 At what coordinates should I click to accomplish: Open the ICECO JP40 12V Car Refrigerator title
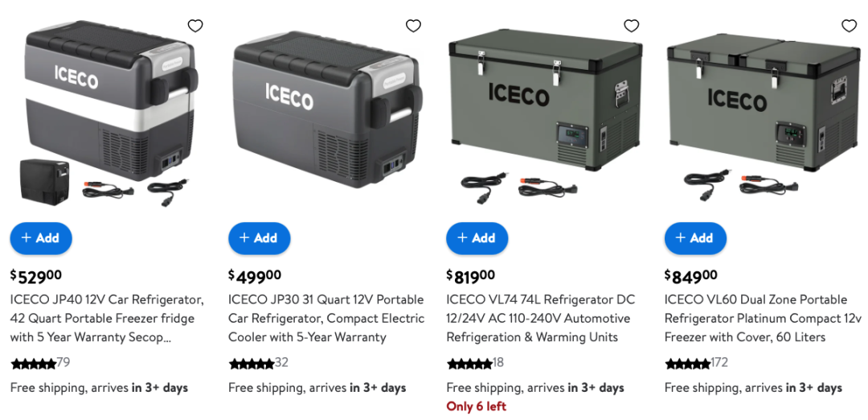108,319
